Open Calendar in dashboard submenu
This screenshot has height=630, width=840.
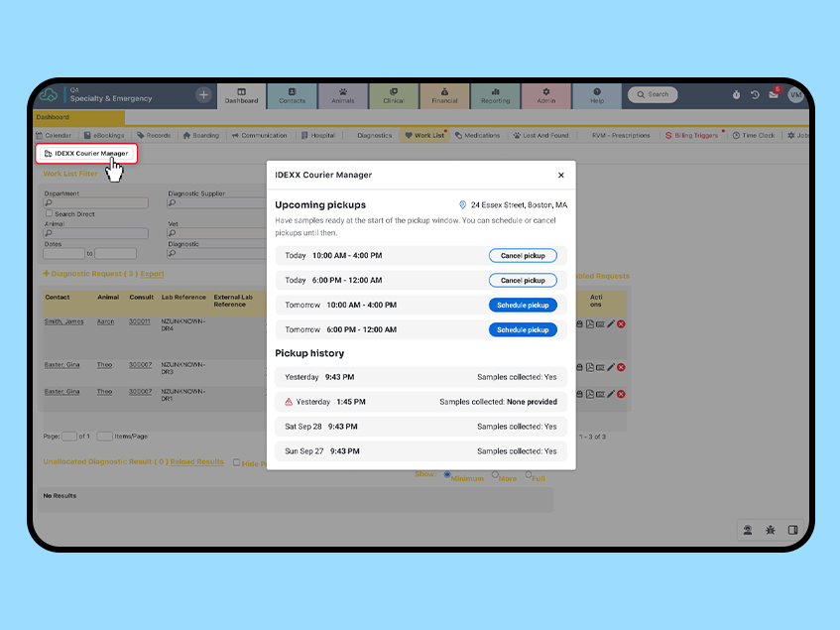coord(53,136)
